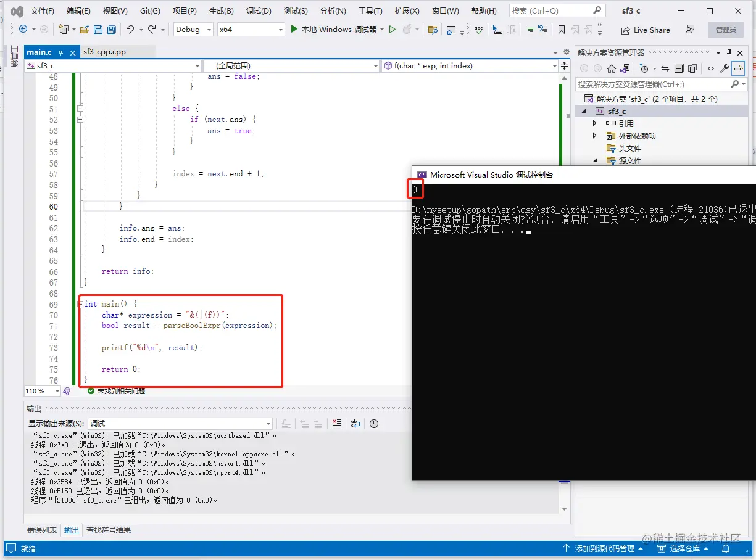756x560 pixels.
Task: Click the Save All toolbar icon
Action: tap(111, 29)
